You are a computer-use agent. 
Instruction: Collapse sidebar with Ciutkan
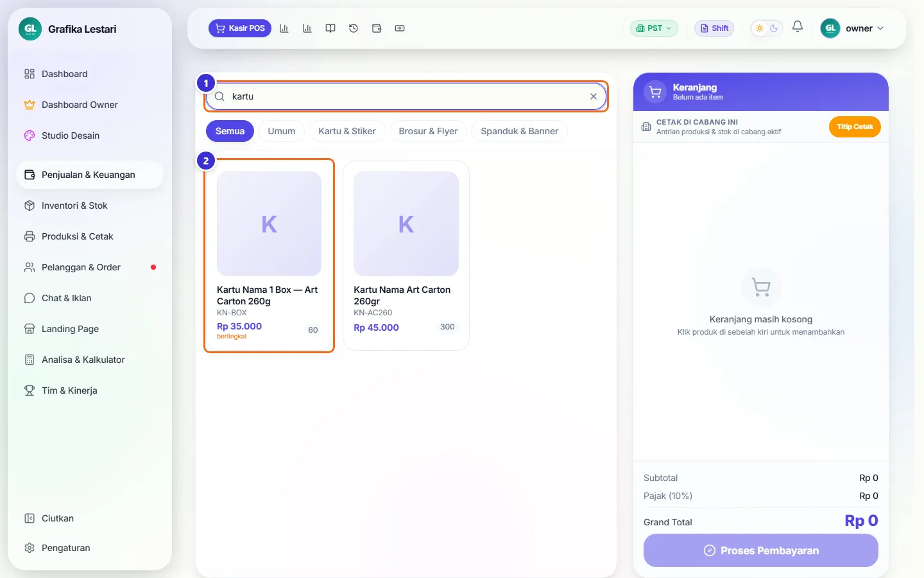tap(90, 518)
